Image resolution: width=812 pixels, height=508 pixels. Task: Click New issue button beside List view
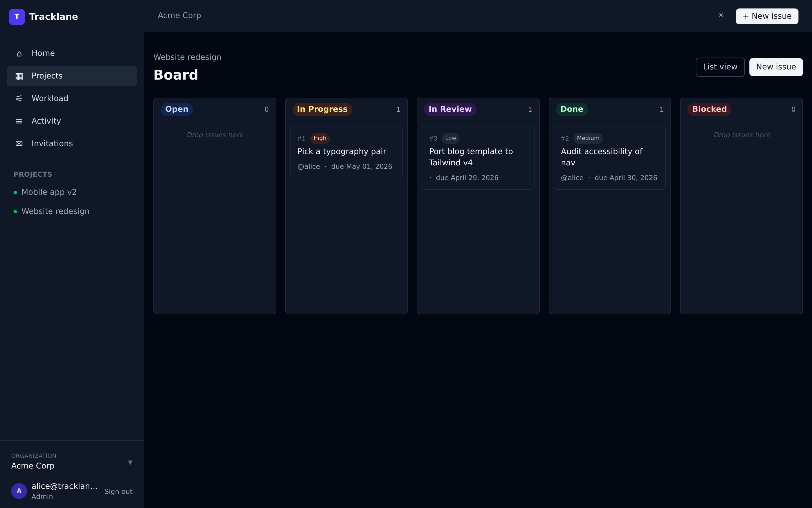coord(776,67)
